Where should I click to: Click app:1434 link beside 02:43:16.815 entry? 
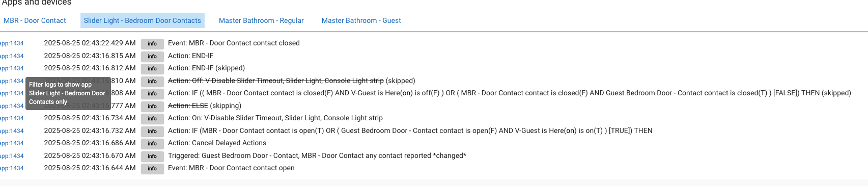tap(12, 56)
